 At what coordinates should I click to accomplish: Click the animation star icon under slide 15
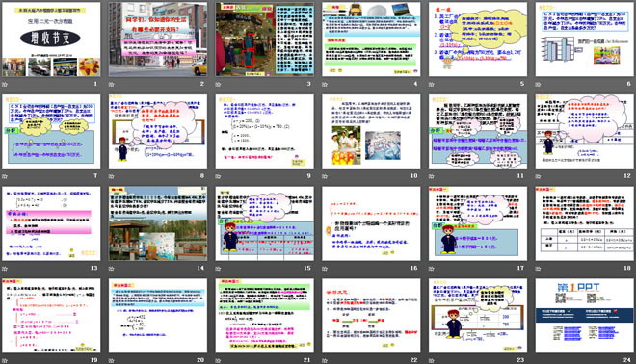[x=218, y=269]
